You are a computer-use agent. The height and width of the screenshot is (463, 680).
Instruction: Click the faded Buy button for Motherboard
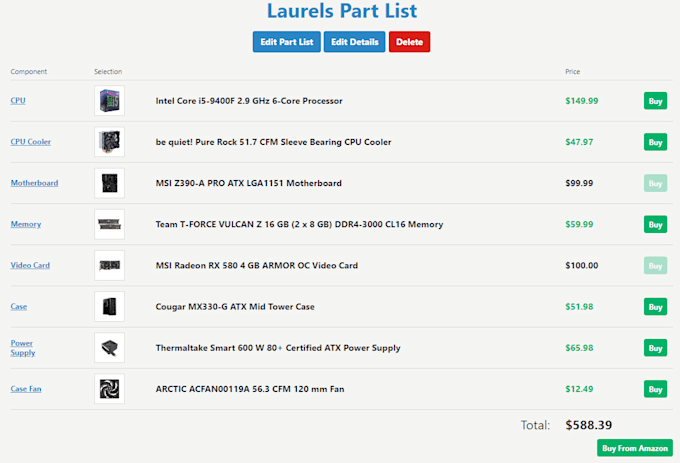(655, 183)
